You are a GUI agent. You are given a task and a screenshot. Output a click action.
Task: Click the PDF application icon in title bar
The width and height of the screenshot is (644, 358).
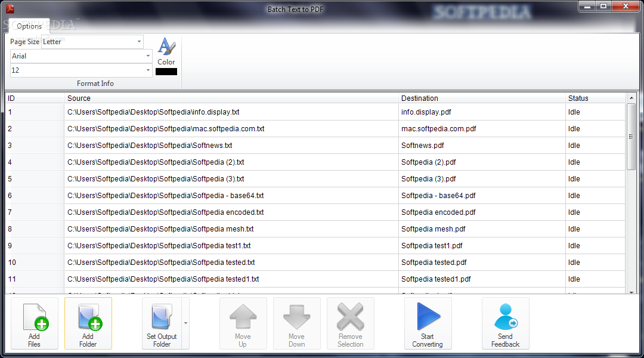[10, 8]
